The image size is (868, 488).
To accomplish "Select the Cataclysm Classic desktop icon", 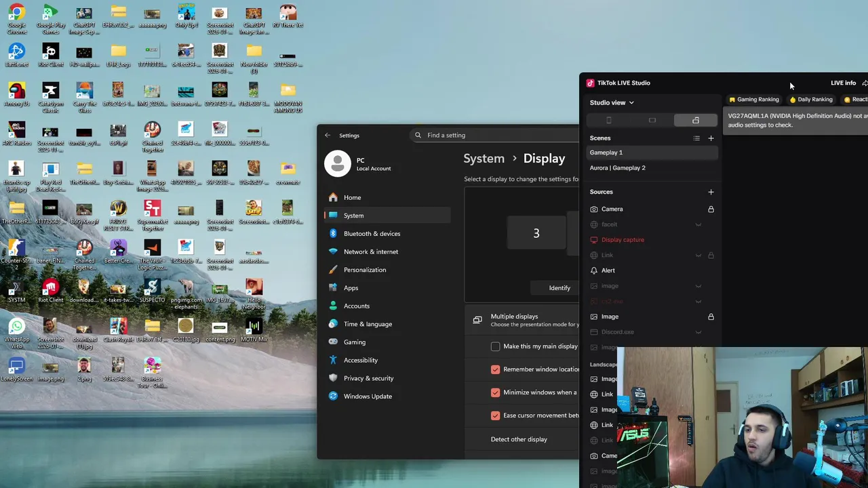I will (x=50, y=98).
